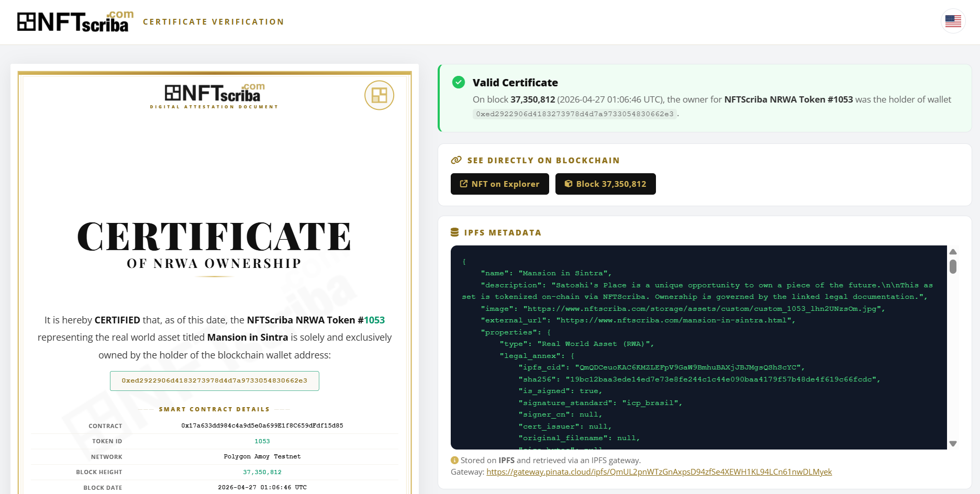Click the metadata scrollbar down arrow
This screenshot has height=494, width=980.
(953, 444)
